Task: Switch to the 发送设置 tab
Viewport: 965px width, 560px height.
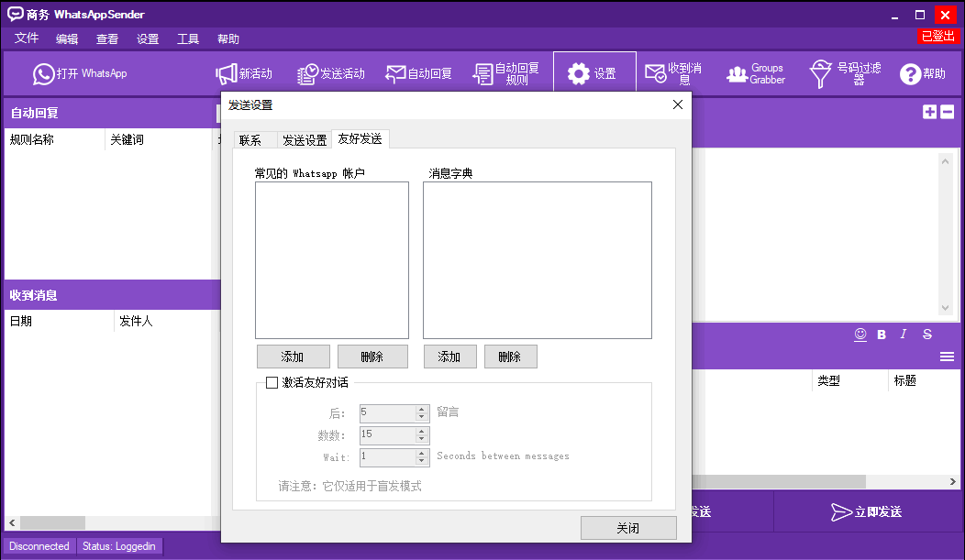Action: coord(304,140)
